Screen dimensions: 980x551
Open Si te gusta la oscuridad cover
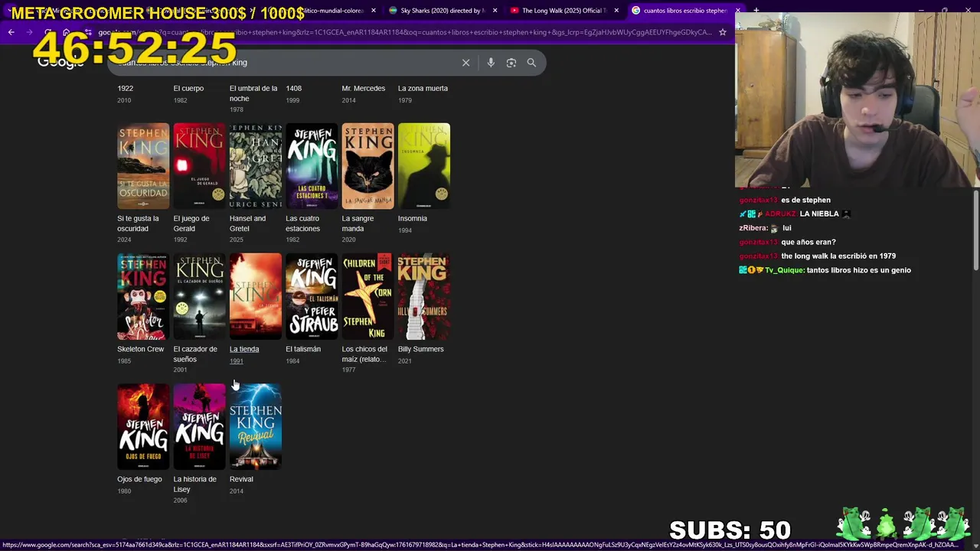143,166
